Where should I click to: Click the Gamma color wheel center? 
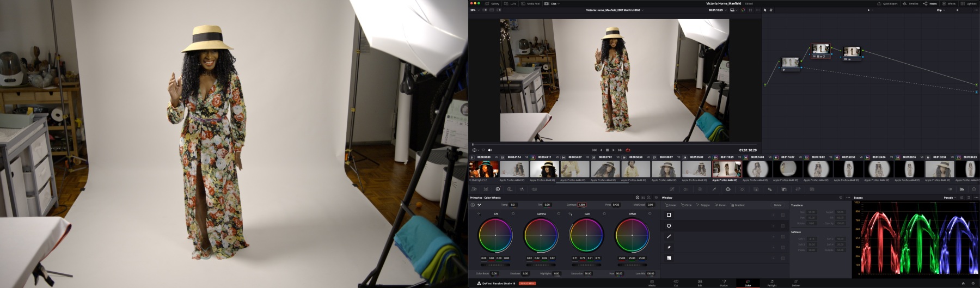point(541,235)
